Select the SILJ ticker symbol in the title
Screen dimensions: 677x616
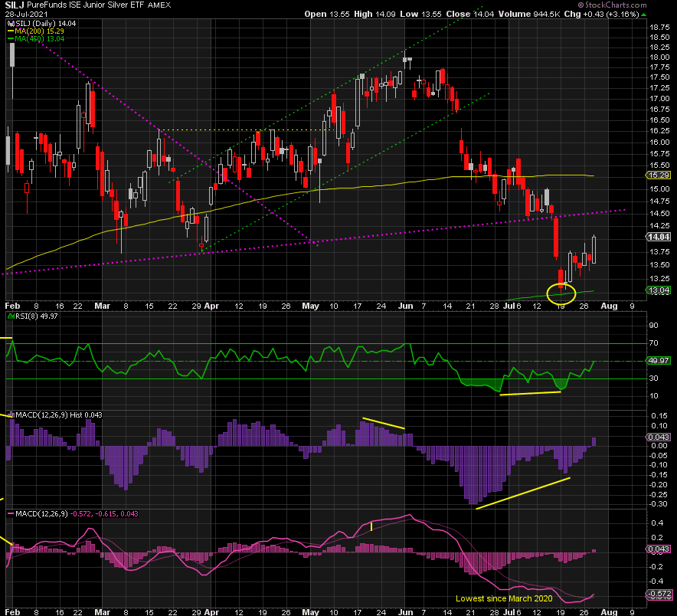(15, 5)
